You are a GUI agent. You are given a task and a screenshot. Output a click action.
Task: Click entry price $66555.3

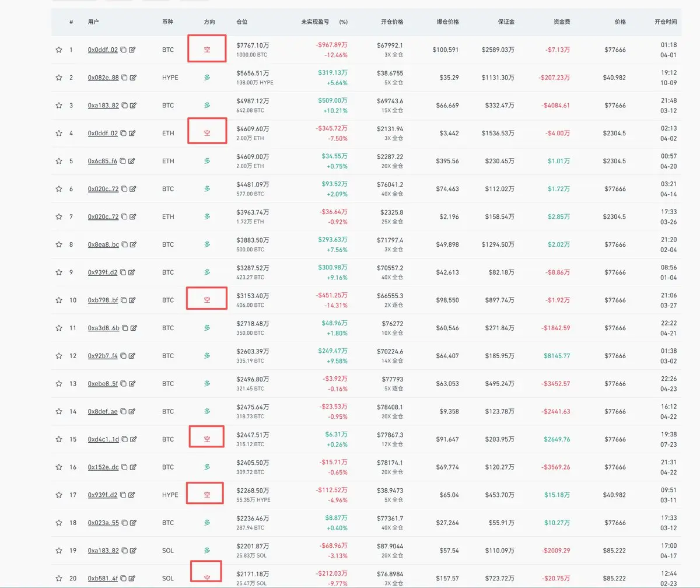point(389,296)
